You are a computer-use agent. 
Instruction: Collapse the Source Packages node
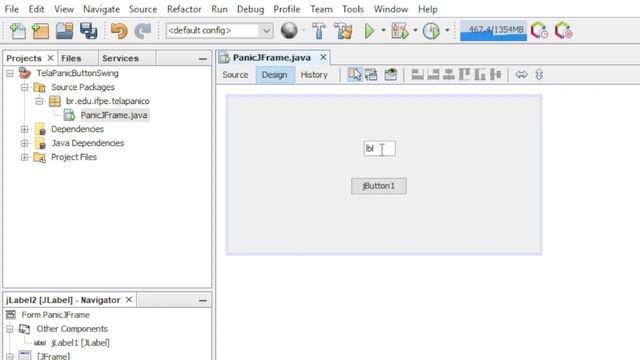point(24,87)
